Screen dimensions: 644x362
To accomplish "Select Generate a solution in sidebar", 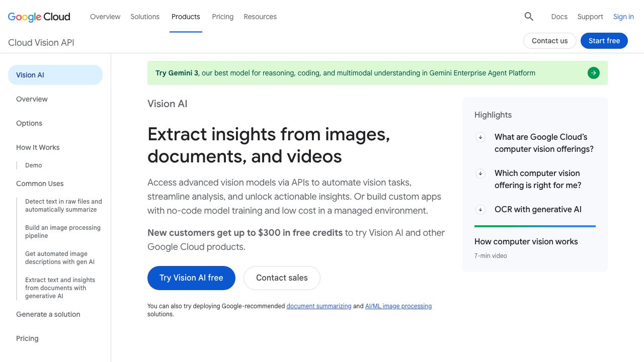I will (48, 314).
